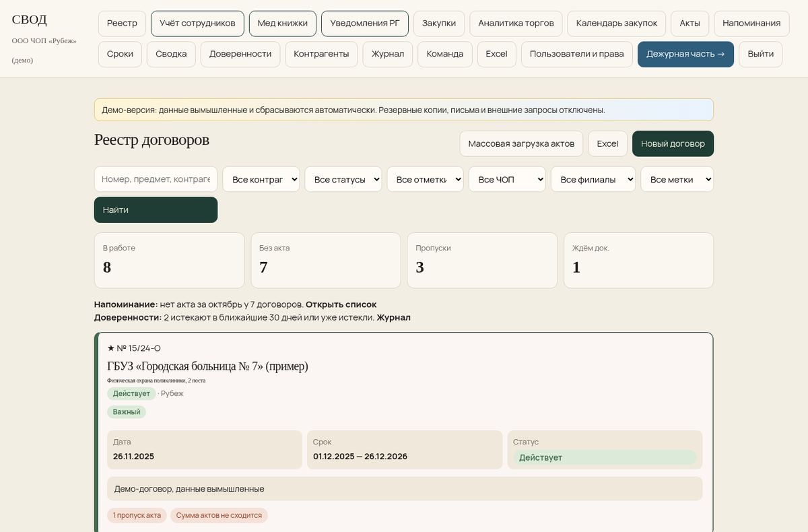
Task: Open Контрагенты section
Action: point(321,54)
